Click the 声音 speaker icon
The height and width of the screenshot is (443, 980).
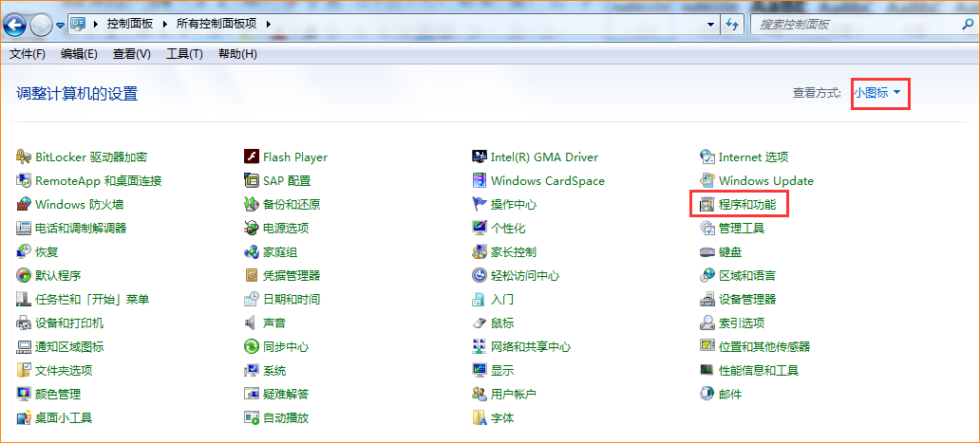252,323
